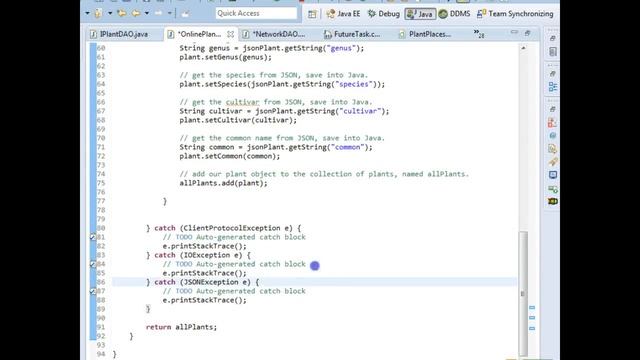The height and width of the screenshot is (360, 640).
Task: Switch to the DDMS perspective
Action: click(x=454, y=14)
